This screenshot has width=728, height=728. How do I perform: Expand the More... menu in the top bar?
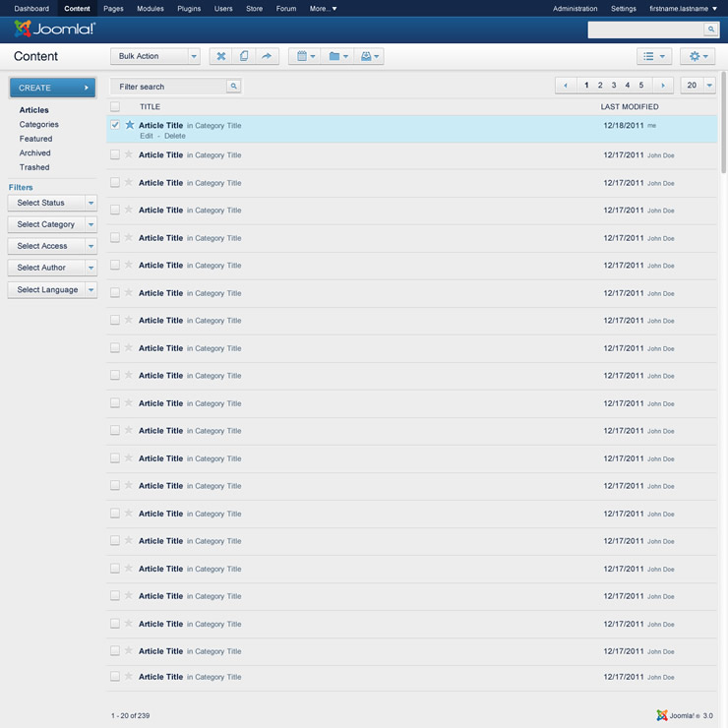click(x=323, y=8)
